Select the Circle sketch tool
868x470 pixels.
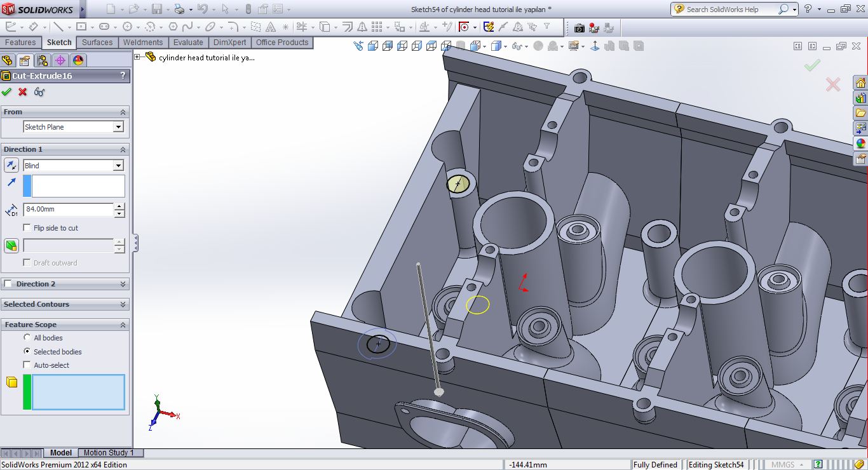pyautogui.click(x=127, y=27)
